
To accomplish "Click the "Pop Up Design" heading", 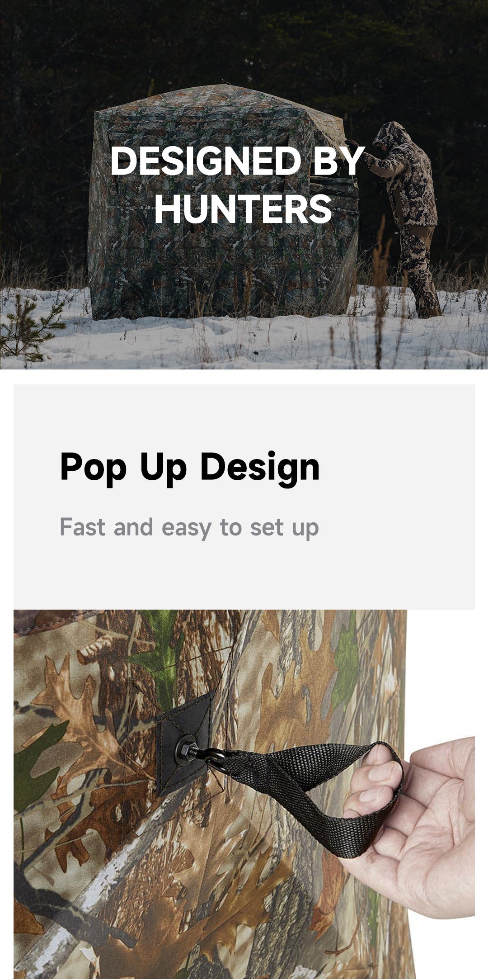I will (x=190, y=467).
